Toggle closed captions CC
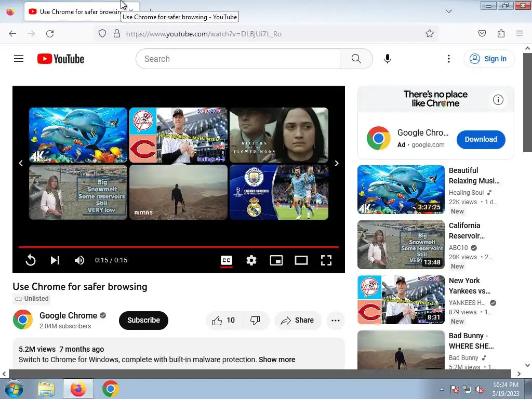Viewport: 532px width, 399px height. point(227,260)
